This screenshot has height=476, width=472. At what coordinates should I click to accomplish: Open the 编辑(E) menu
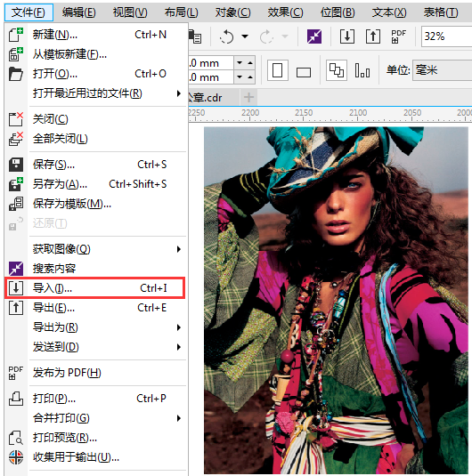click(79, 12)
